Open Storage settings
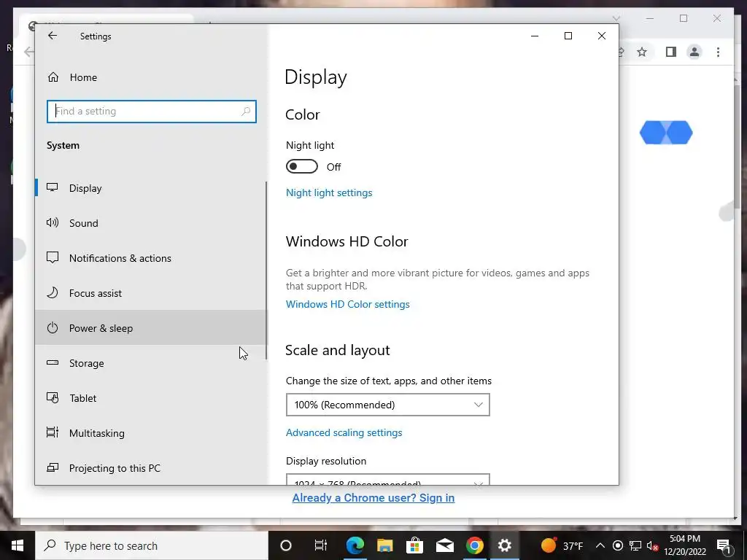This screenshot has height=560, width=747. [x=150, y=363]
